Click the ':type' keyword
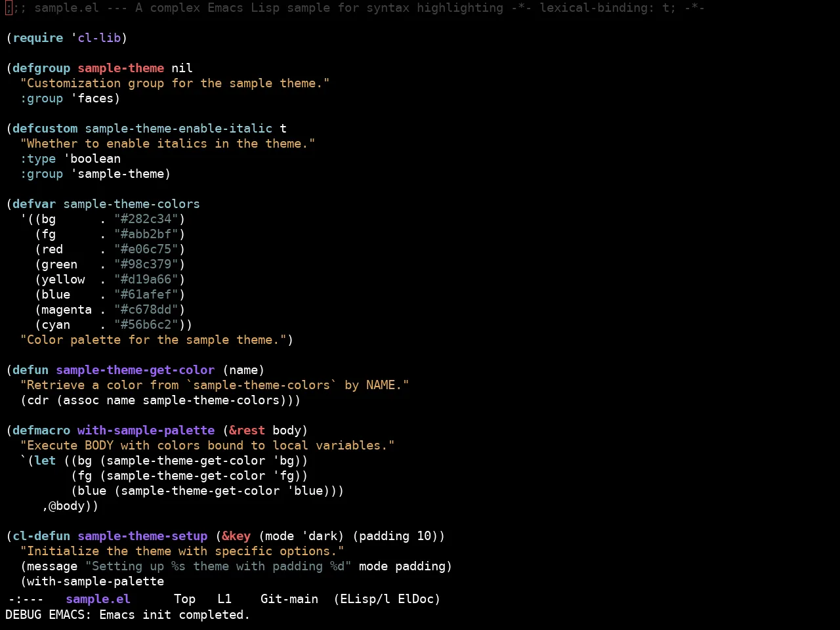The image size is (840, 630). click(x=38, y=159)
